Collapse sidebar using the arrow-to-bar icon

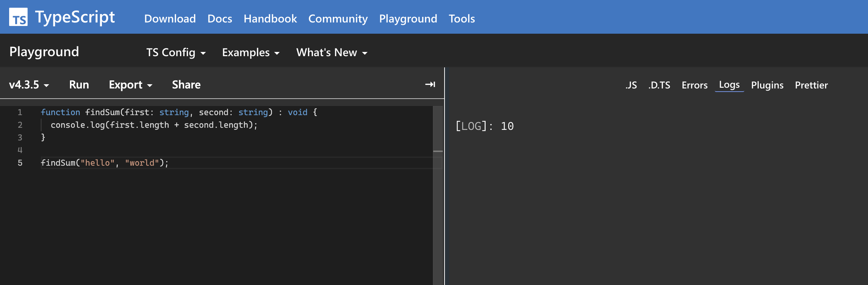[430, 84]
